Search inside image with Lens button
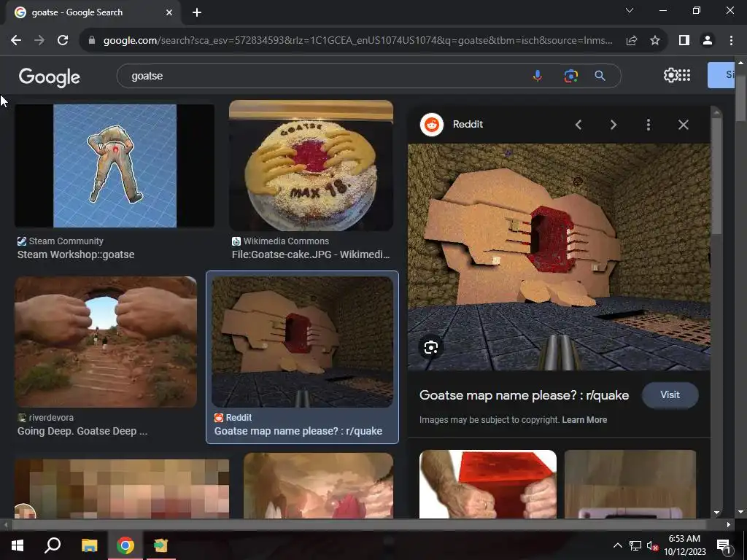 430,347
